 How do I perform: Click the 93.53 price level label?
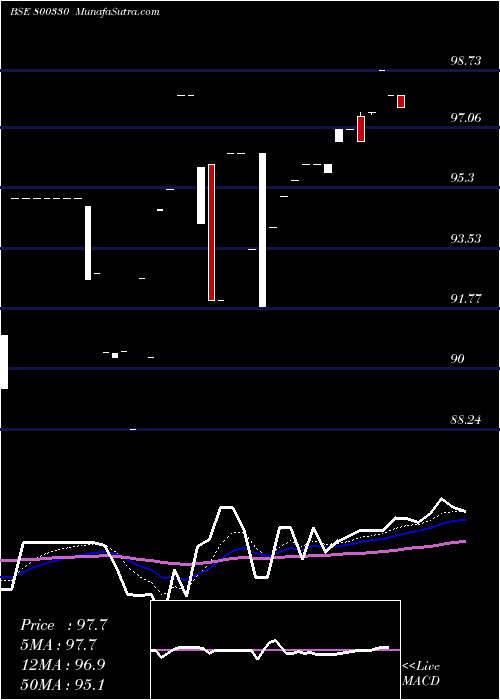(466, 239)
